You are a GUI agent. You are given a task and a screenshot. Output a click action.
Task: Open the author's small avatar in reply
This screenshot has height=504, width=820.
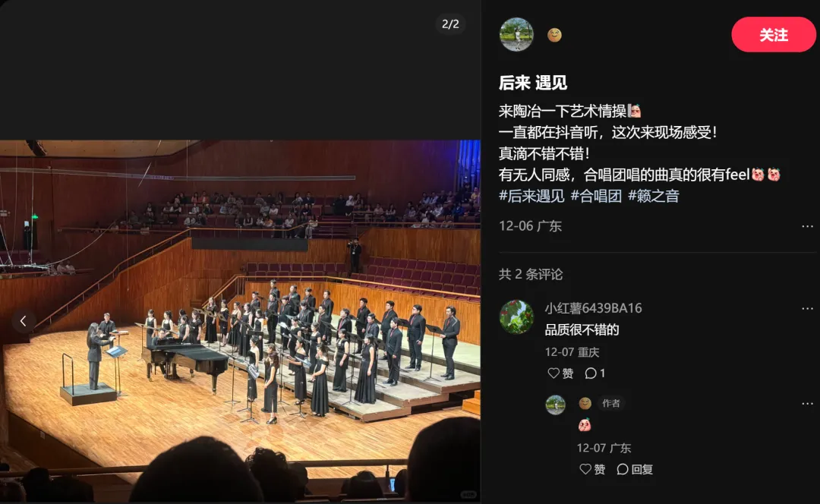click(555, 404)
